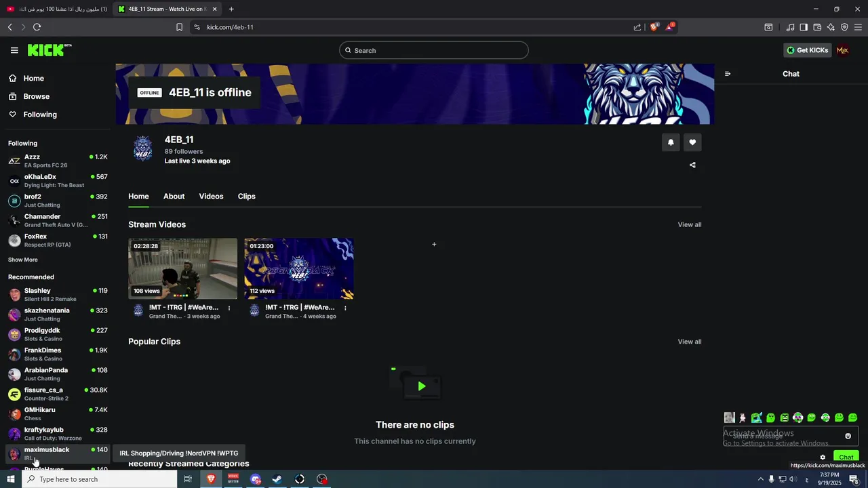Open chat settings gear icon
The image size is (868, 488).
[x=823, y=457]
